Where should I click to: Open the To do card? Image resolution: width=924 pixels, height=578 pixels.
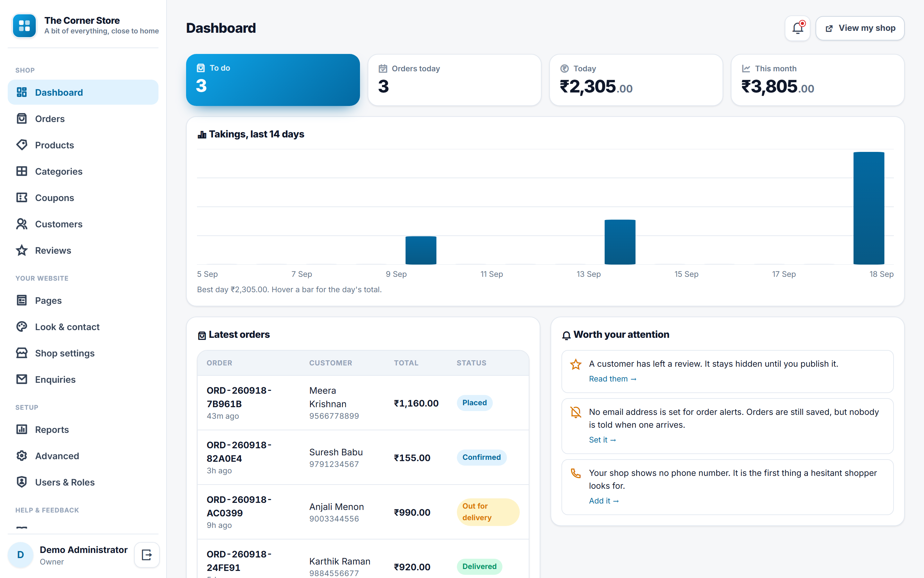(273, 80)
